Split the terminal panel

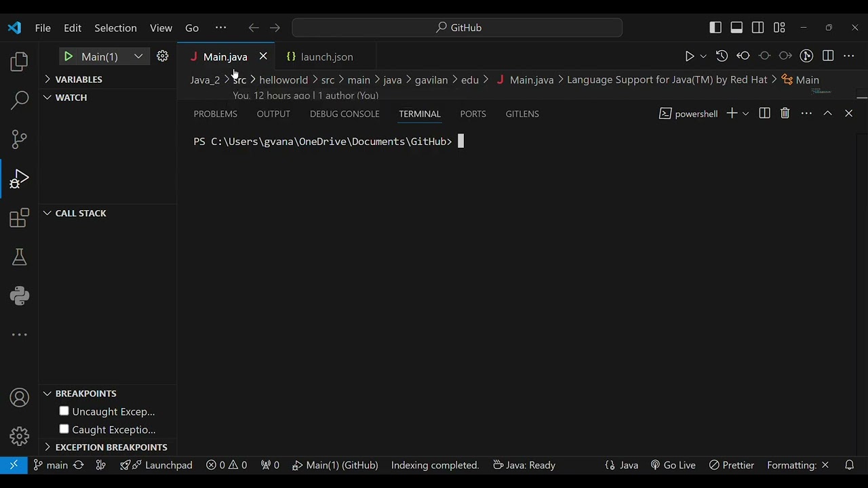coord(764,114)
